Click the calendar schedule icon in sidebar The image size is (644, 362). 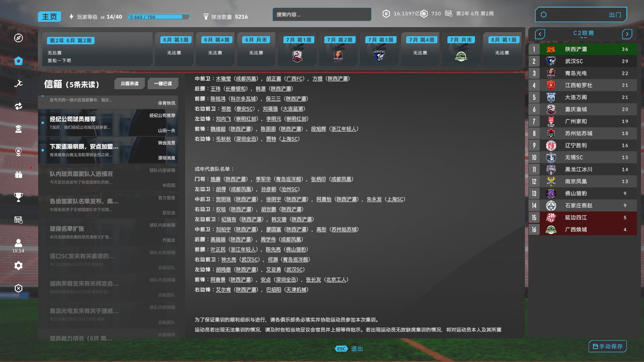(18, 220)
